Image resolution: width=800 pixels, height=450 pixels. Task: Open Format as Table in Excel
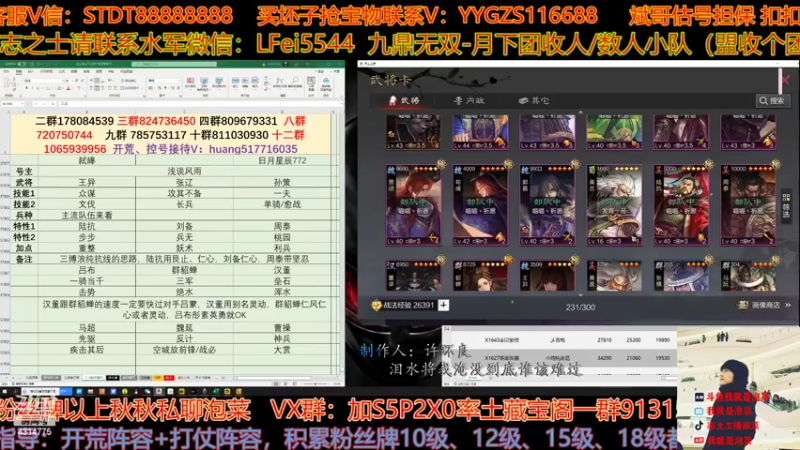(204, 84)
